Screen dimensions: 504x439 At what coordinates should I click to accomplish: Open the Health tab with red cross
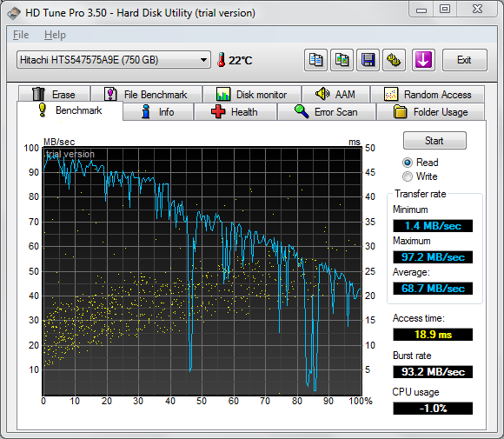tap(235, 112)
